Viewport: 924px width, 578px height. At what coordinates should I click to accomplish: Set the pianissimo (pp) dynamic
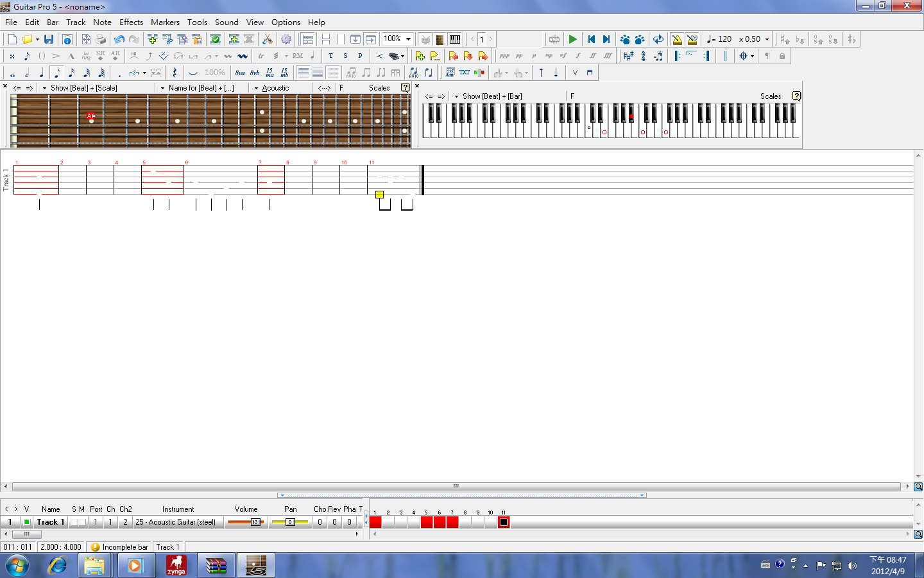519,56
